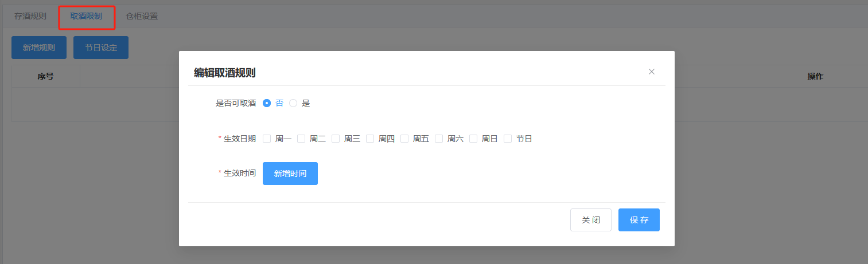The height and width of the screenshot is (264, 868).
Task: Toggle the 周四 checkbox
Action: coord(370,139)
